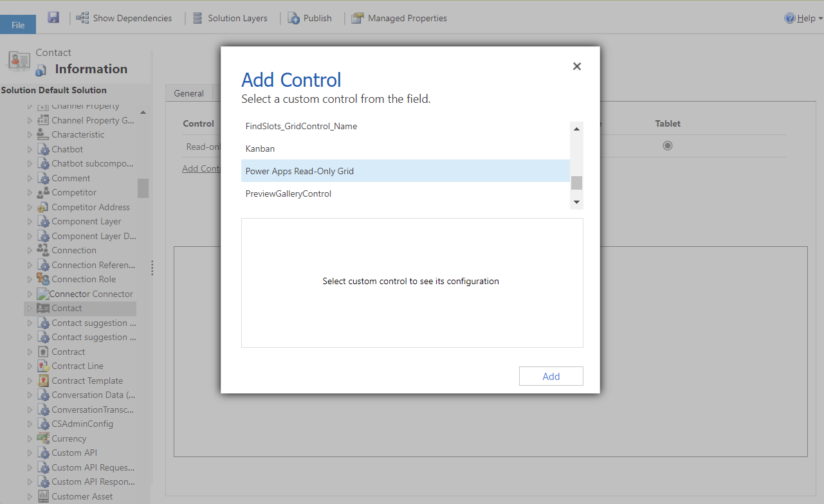
Task: Open the File menu
Action: point(18,25)
